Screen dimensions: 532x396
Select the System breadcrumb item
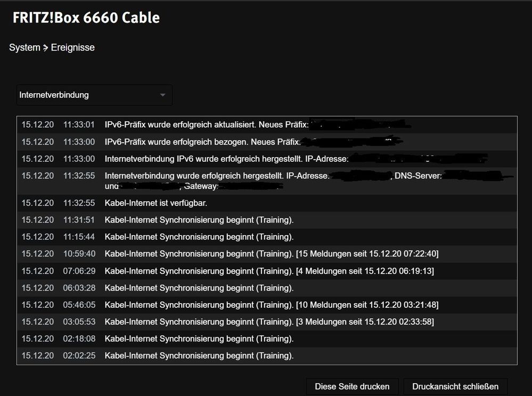[x=24, y=47]
